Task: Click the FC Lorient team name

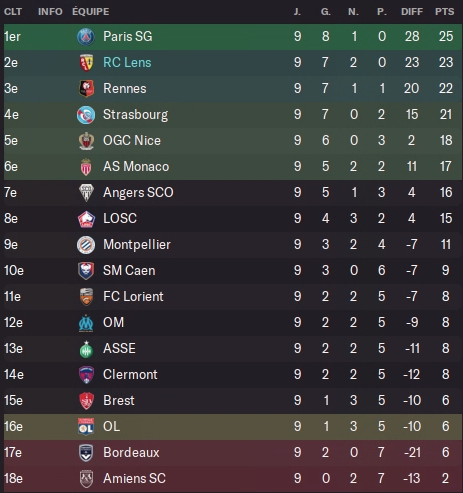Action: [x=133, y=297]
